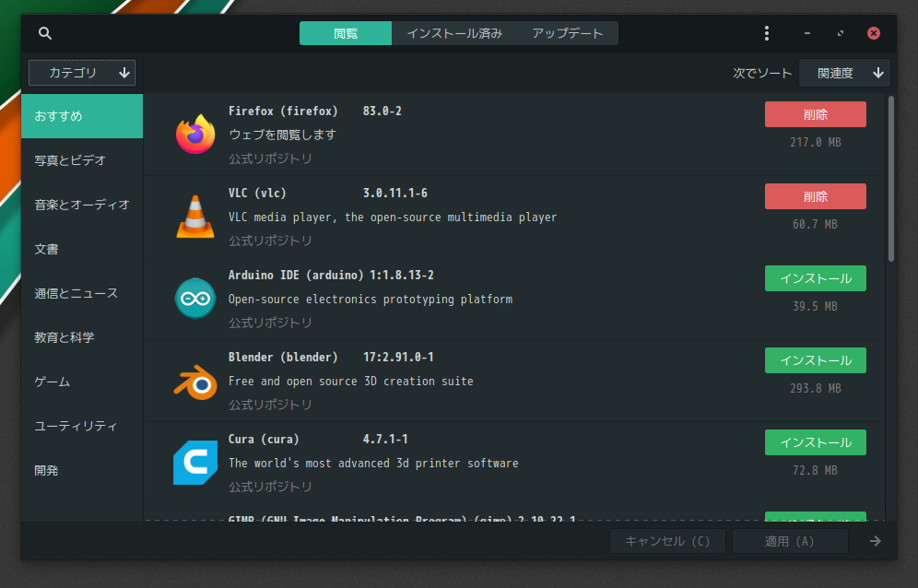
Task: Click the ウェブを閲覧します description
Action: pos(283,135)
